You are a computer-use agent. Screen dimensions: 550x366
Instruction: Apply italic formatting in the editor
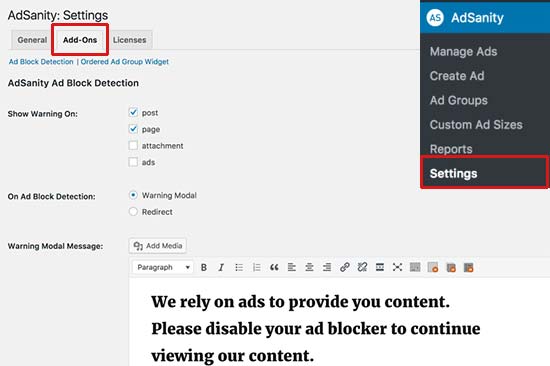221,267
